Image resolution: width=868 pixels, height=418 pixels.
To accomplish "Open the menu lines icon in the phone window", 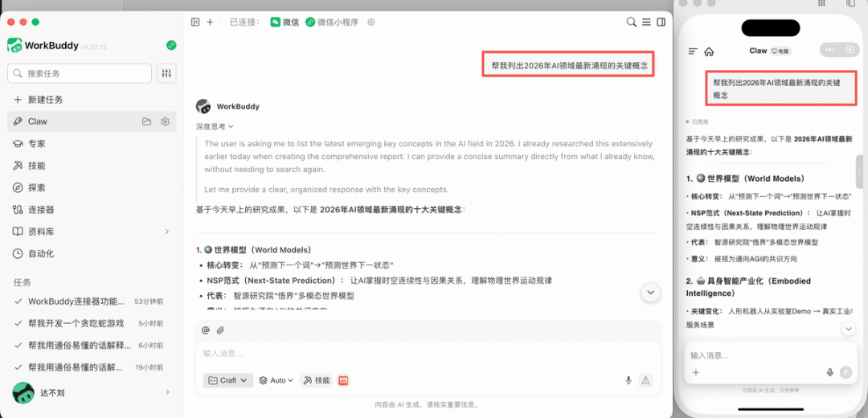I will pyautogui.click(x=693, y=51).
